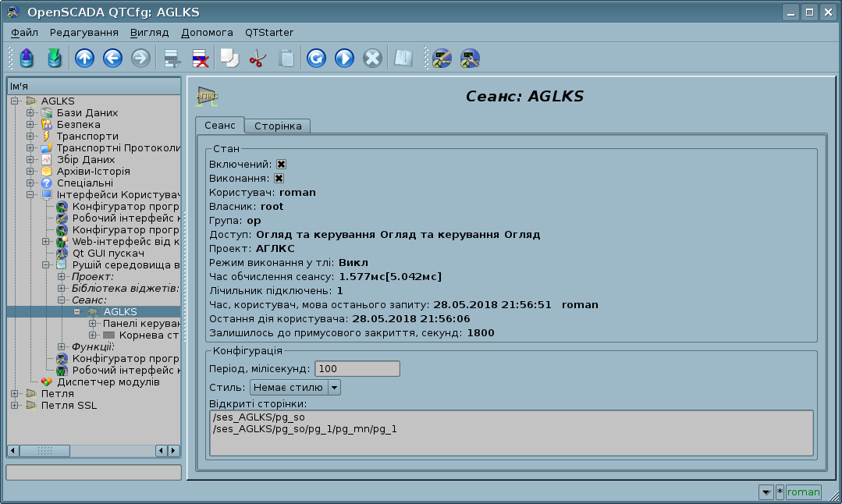Select the Транспорти tree node
This screenshot has width=842, height=504.
(x=87, y=137)
